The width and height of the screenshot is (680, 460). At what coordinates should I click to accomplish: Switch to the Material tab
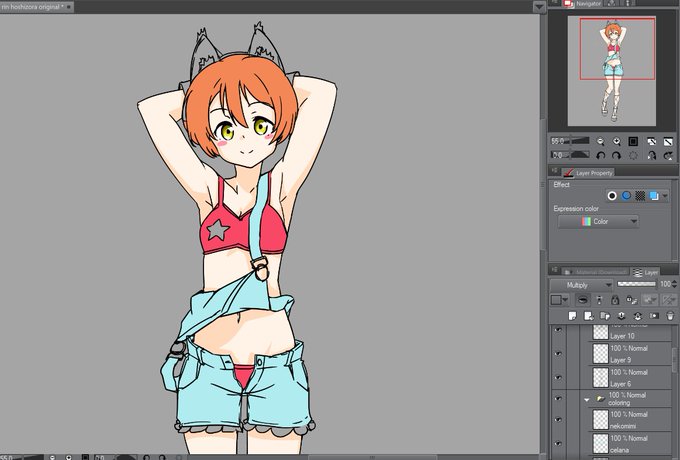tap(595, 272)
